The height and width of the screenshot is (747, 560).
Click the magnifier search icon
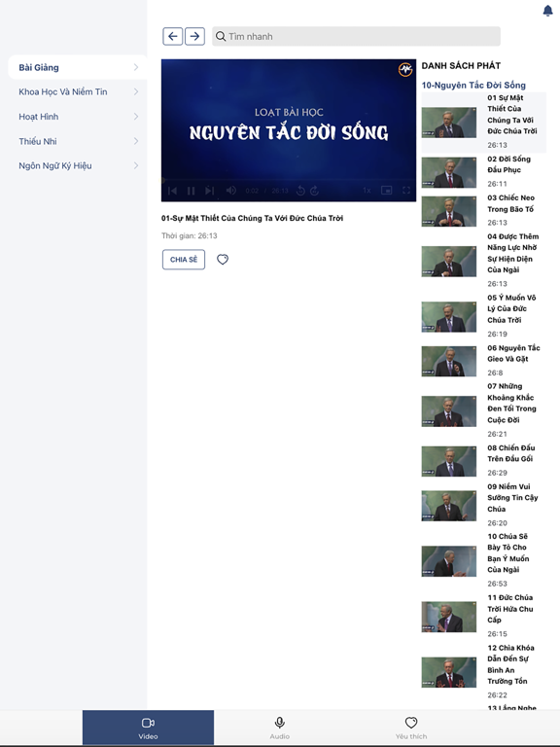[220, 36]
